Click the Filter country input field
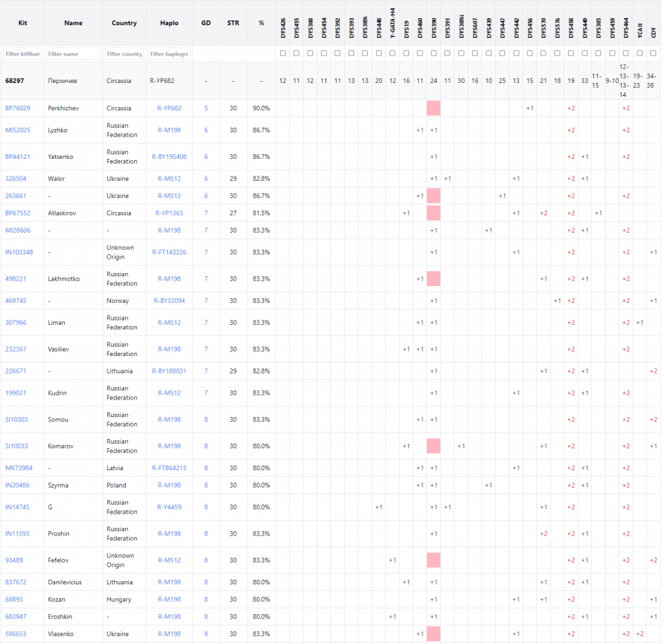 (x=124, y=54)
